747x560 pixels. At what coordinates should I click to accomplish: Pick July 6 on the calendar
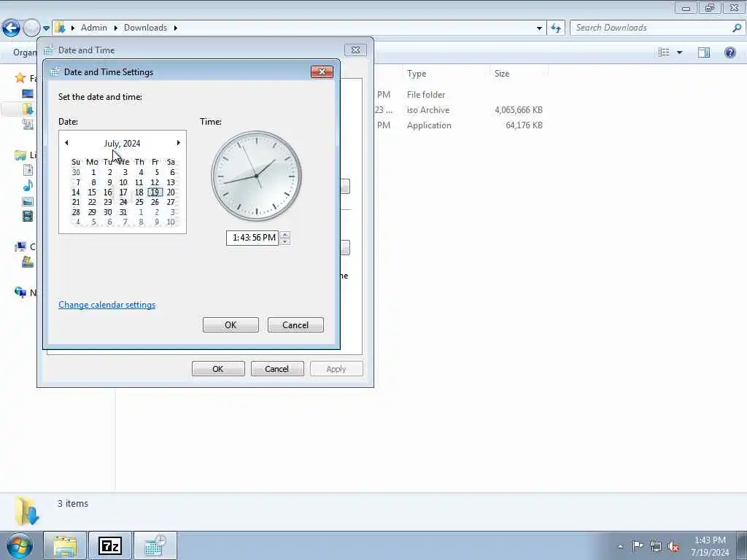(x=172, y=172)
